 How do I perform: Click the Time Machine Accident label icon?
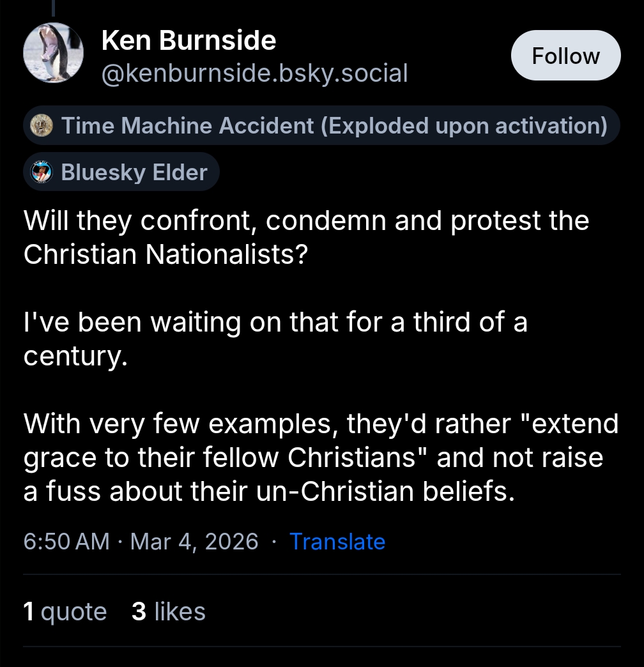pyautogui.click(x=42, y=126)
